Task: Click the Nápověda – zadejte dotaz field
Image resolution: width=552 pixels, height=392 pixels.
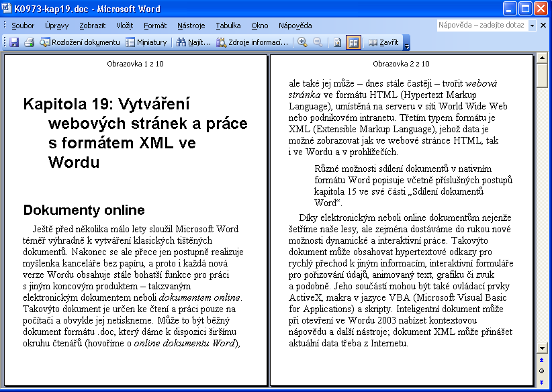Action: point(482,26)
